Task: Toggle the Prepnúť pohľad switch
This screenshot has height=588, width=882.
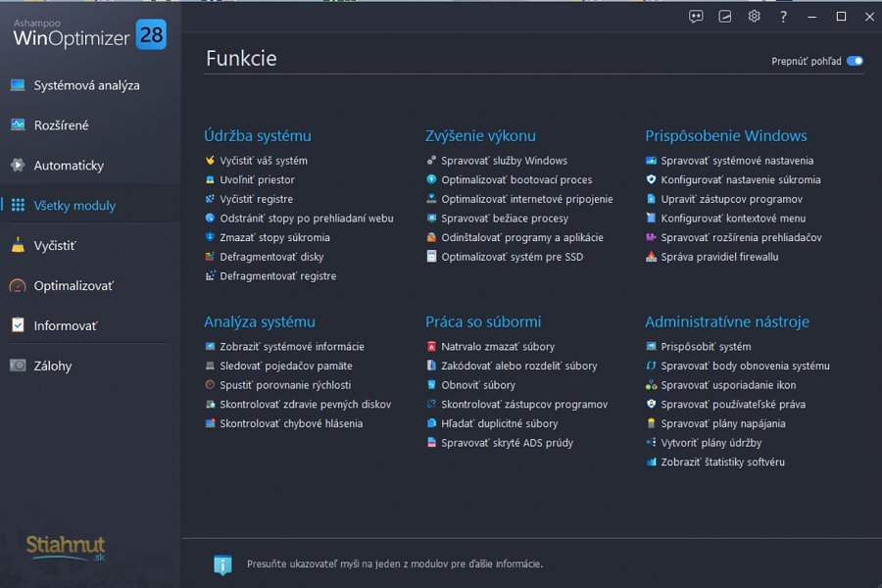Action: tap(855, 61)
